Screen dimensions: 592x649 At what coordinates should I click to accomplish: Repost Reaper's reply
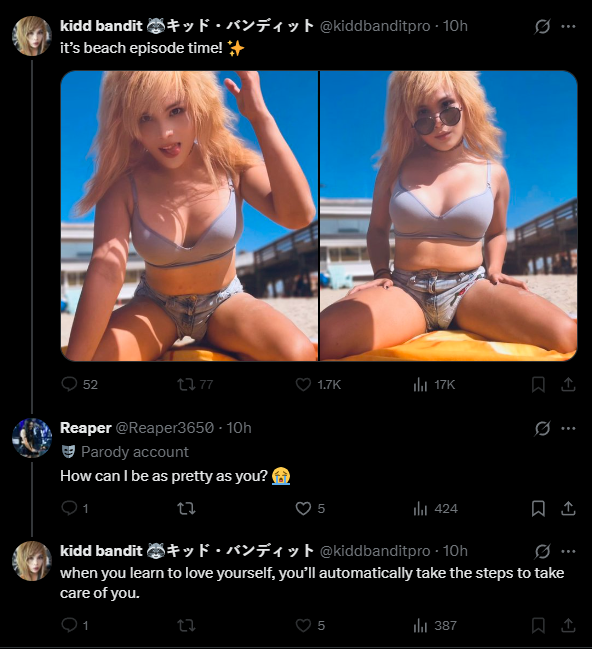point(186,508)
